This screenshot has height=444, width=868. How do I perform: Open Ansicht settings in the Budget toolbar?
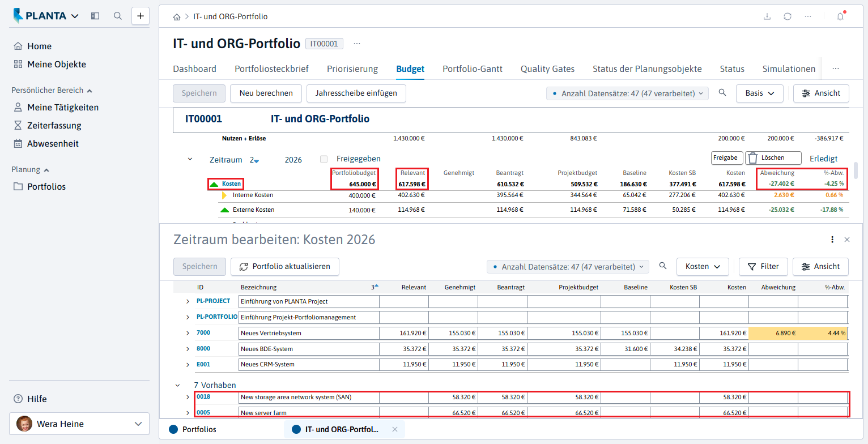821,93
